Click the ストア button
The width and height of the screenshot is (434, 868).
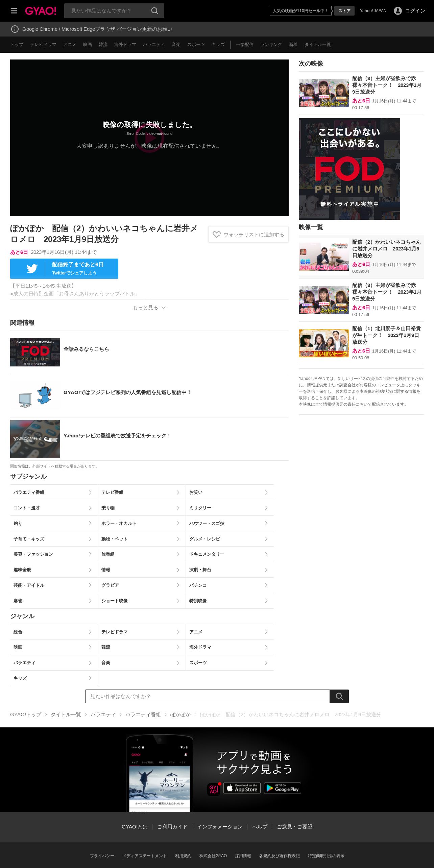[344, 11]
